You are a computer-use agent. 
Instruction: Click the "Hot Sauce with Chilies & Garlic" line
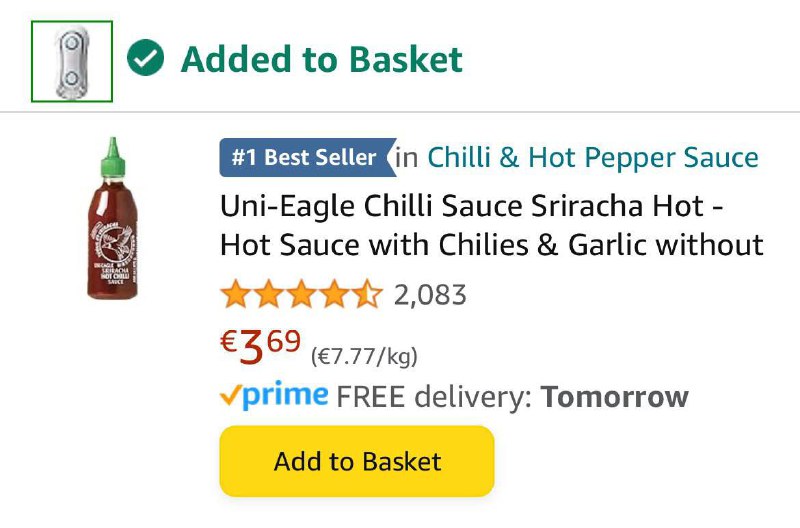491,244
